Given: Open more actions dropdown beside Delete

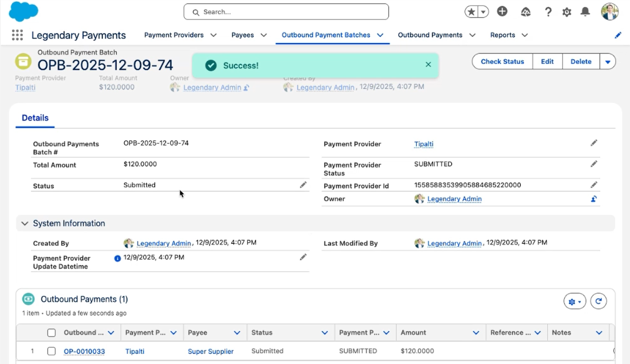Looking at the screenshot, I should (607, 62).
